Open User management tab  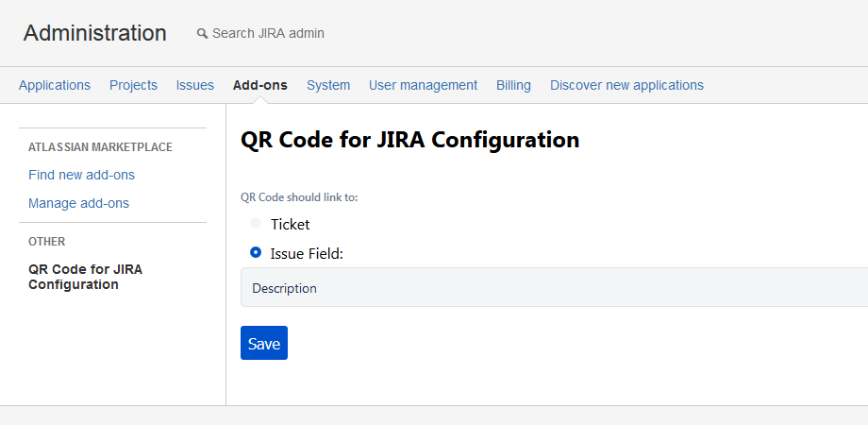[423, 85]
